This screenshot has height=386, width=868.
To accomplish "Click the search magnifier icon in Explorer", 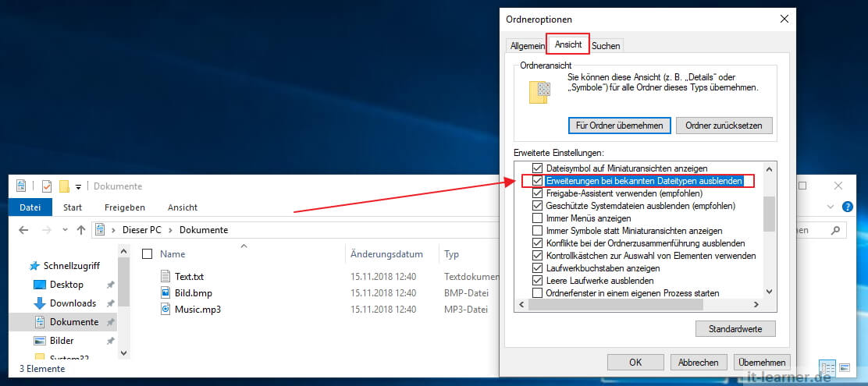I will tap(835, 230).
